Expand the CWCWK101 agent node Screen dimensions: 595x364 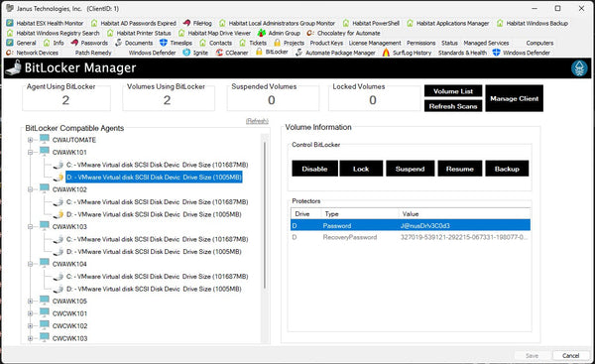tap(31, 313)
